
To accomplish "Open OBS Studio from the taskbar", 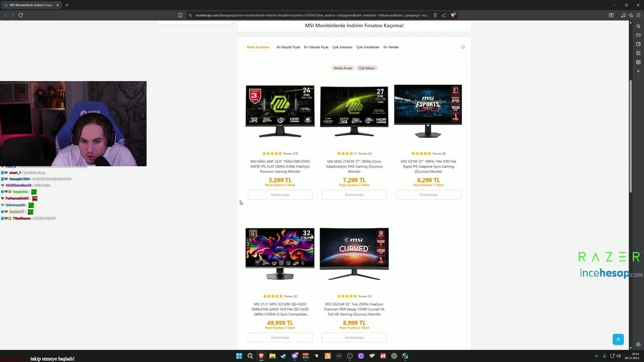I will (350, 356).
